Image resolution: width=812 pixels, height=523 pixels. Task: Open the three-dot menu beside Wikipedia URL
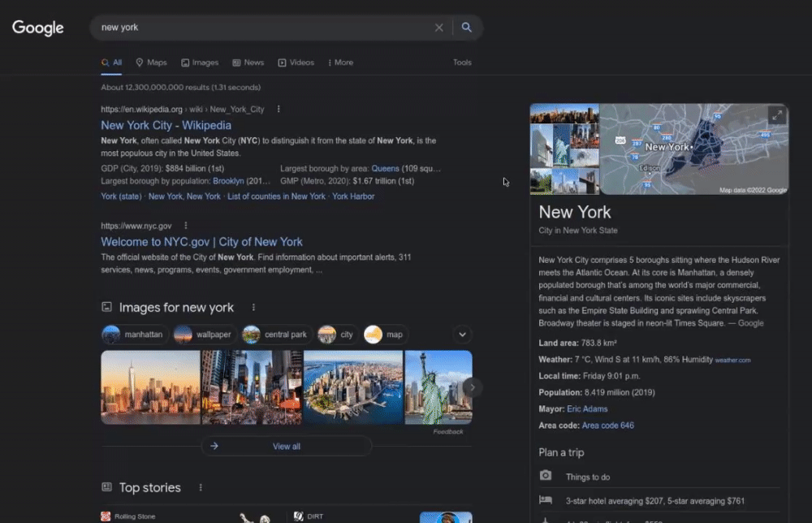tap(279, 110)
